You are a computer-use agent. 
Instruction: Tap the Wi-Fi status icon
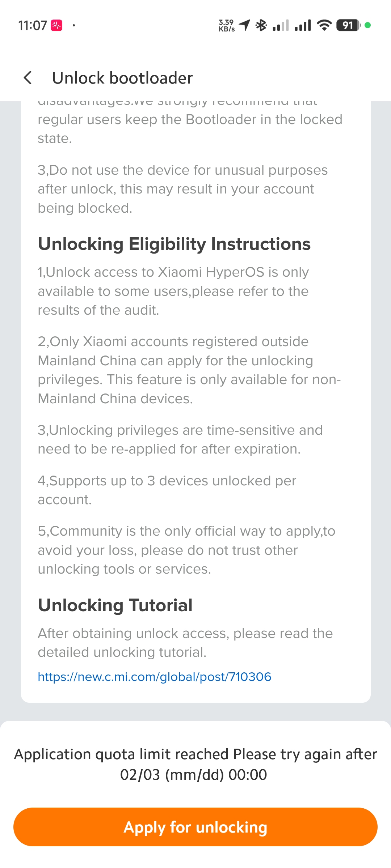pos(324,25)
